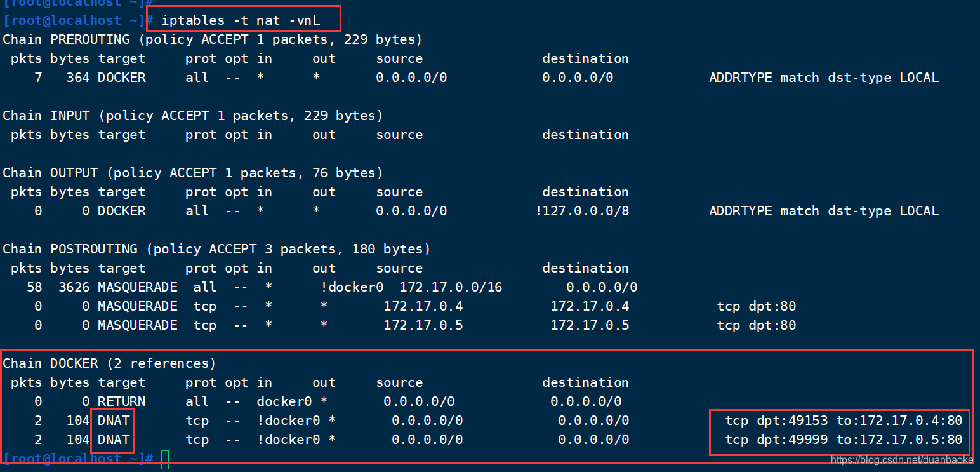Click the RETURN target in DOCKER chain
This screenshot has height=472, width=980.
pos(121,401)
